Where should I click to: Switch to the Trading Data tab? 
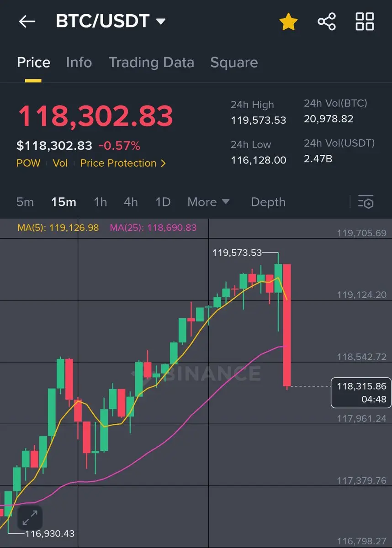pyautogui.click(x=151, y=63)
